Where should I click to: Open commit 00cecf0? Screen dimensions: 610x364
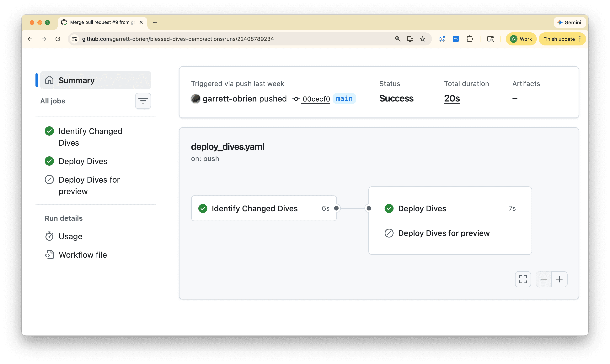[x=316, y=99]
